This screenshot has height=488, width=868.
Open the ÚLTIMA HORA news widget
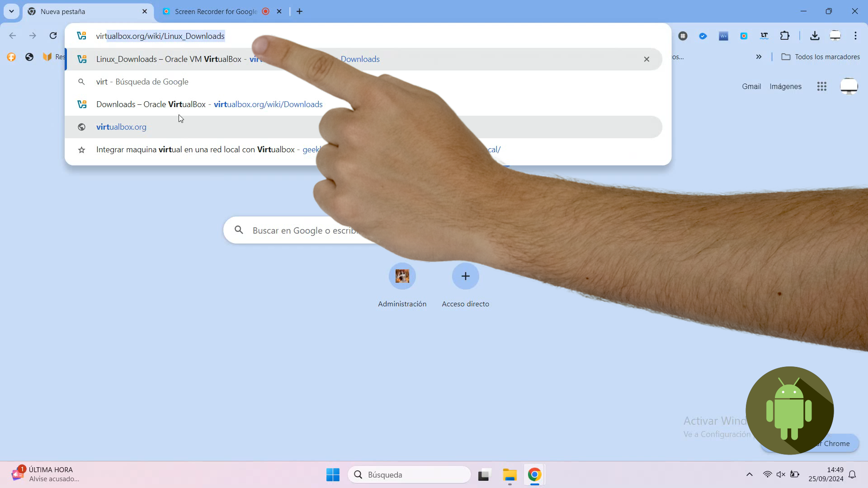click(x=45, y=474)
